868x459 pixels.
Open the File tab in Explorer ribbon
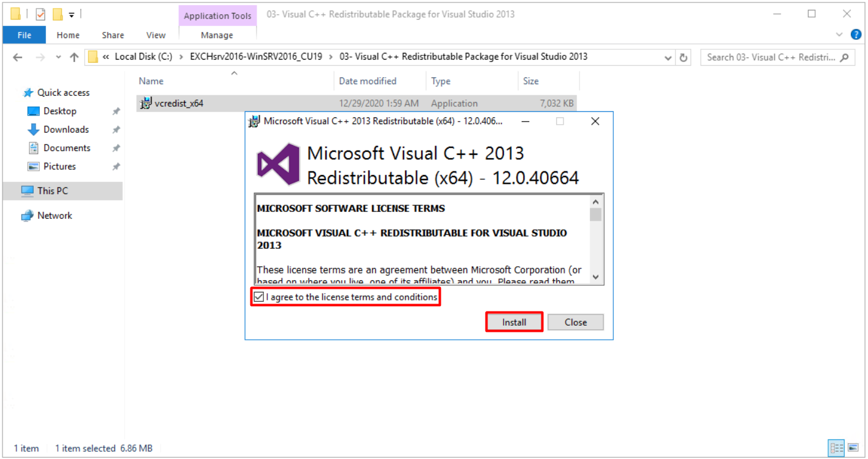pyautogui.click(x=25, y=35)
